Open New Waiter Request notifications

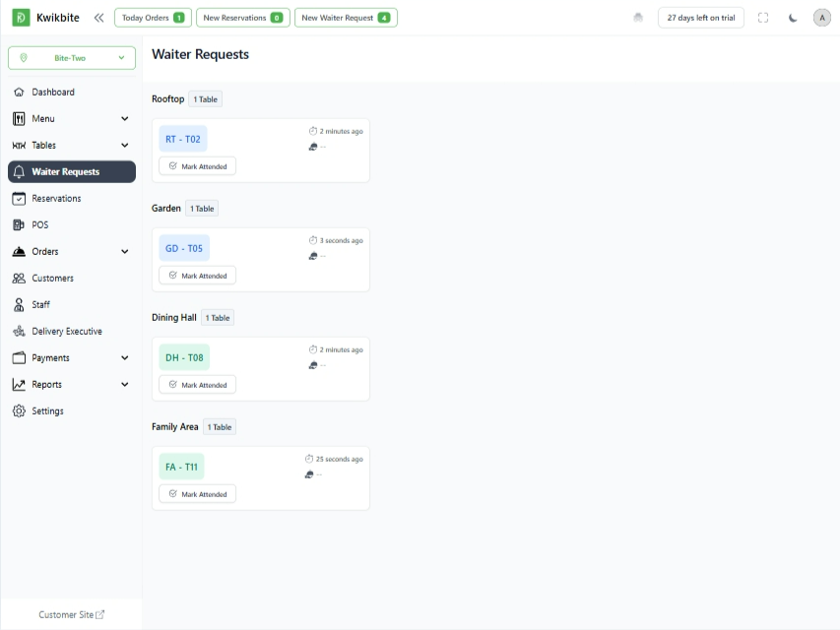[x=345, y=18]
